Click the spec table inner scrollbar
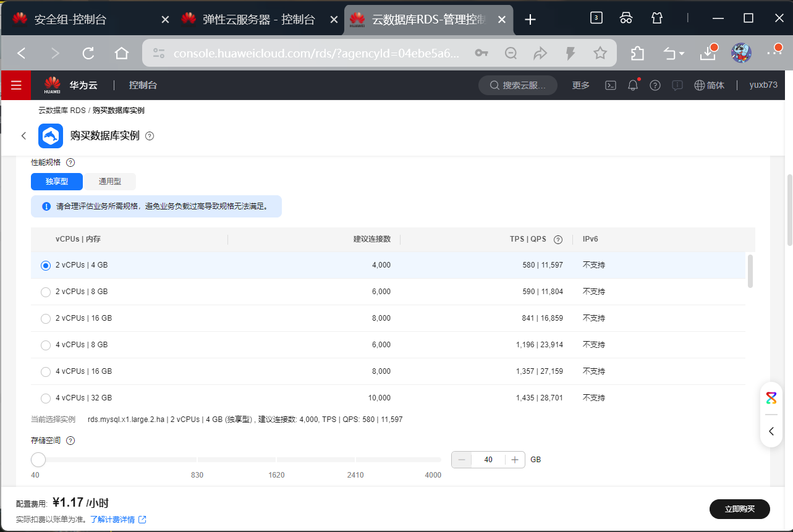This screenshot has height=532, width=793. pos(750,271)
